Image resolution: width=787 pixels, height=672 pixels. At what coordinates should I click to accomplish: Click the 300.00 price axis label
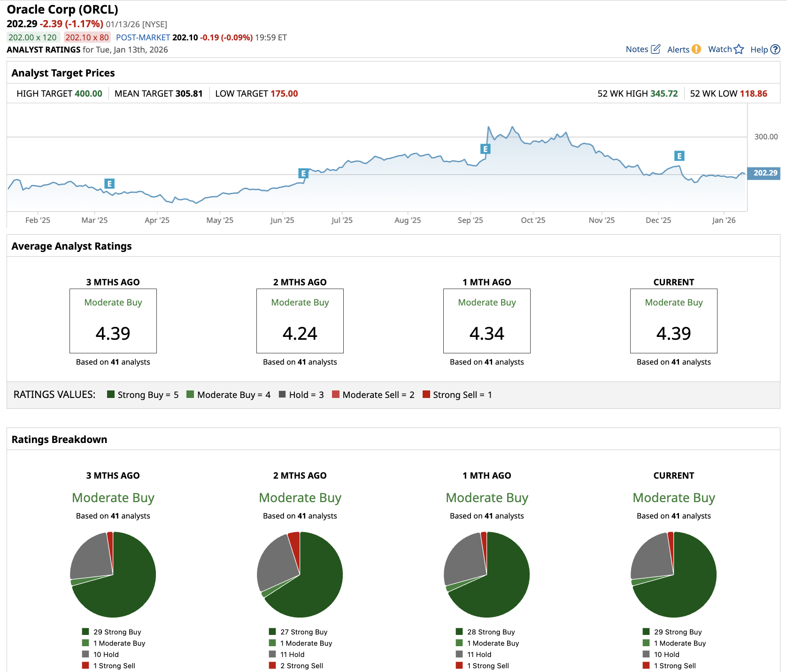766,137
